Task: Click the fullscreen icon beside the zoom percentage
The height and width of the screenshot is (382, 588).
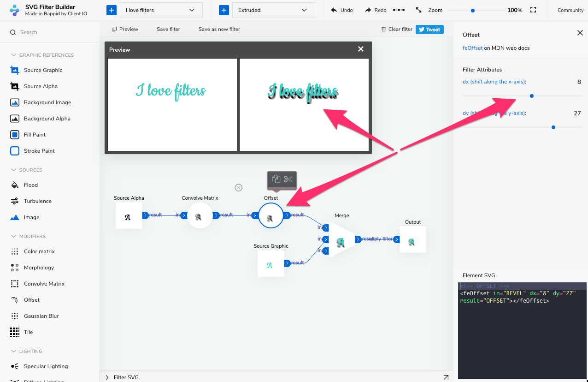Action: coord(533,9)
